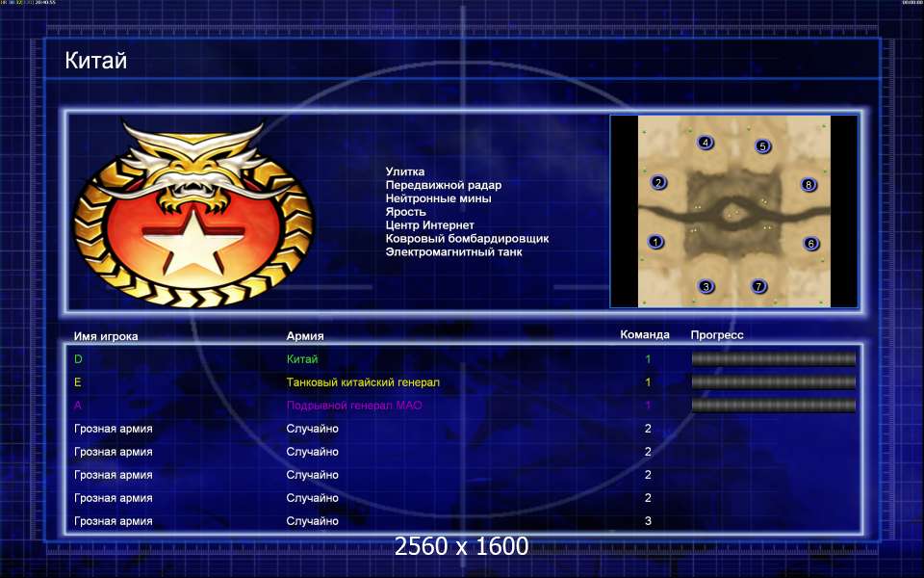Click the team number for player A
This screenshot has height=578, width=924.
[x=648, y=406]
